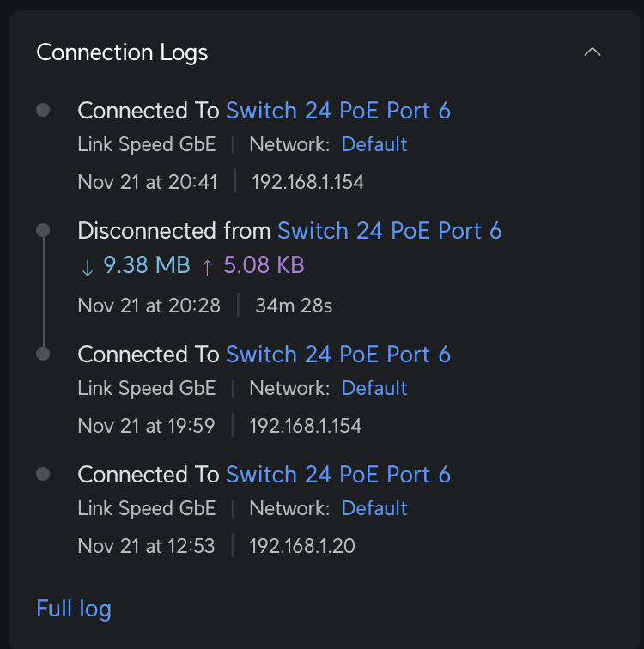Collapse the Connection Logs panel chevron
Image resolution: width=644 pixels, height=649 pixels.
click(x=592, y=52)
